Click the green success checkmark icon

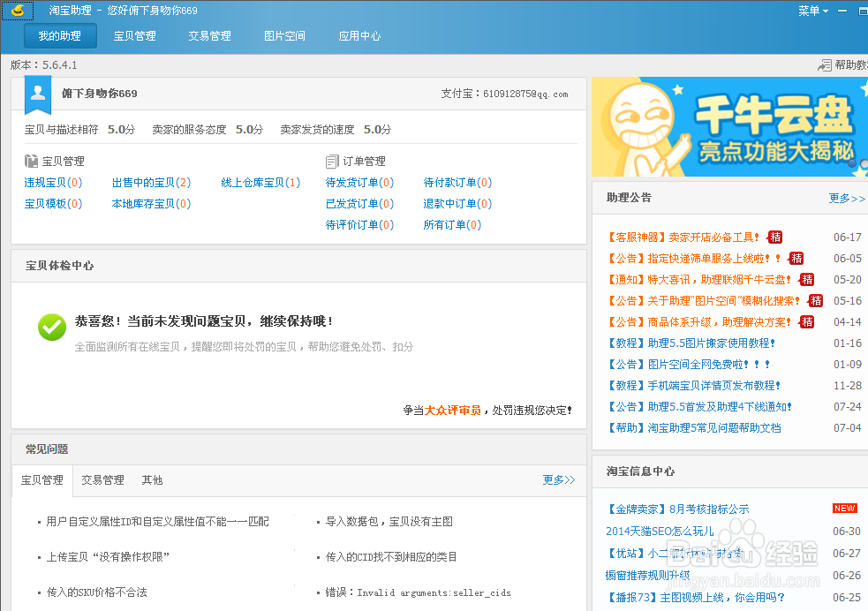(51, 327)
